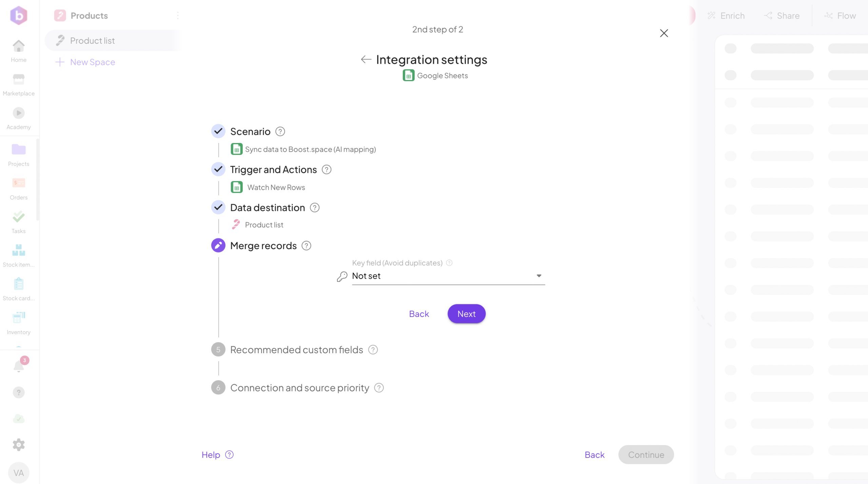
Task: Click the Scenario help question mark
Action: (280, 132)
